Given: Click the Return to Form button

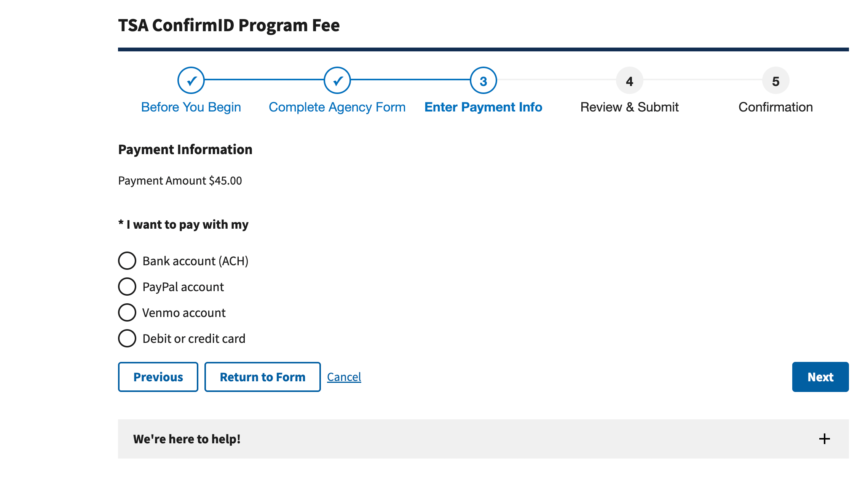Looking at the screenshot, I should click(263, 377).
